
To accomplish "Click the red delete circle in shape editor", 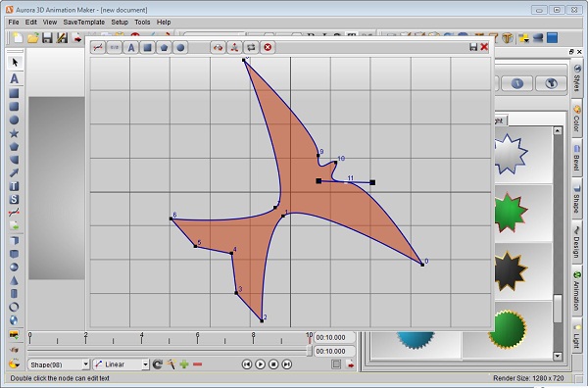I will (268, 48).
